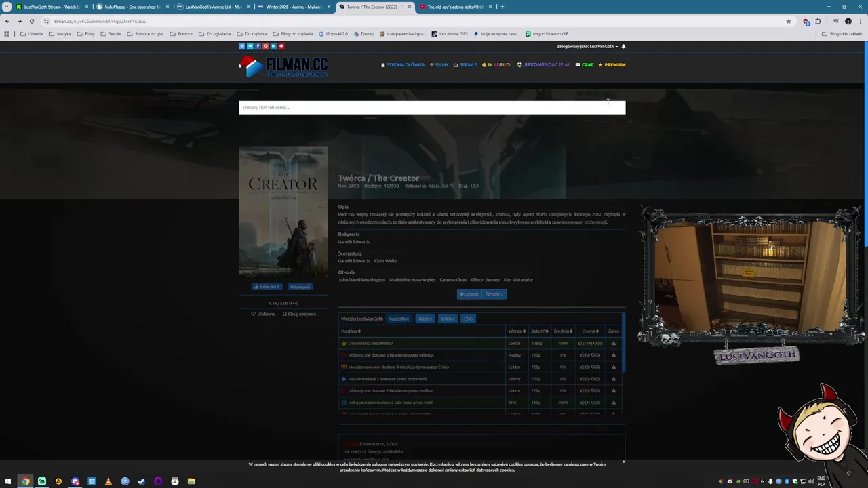Sort table by Wersja column
This screenshot has width=868, height=488.
517,331
